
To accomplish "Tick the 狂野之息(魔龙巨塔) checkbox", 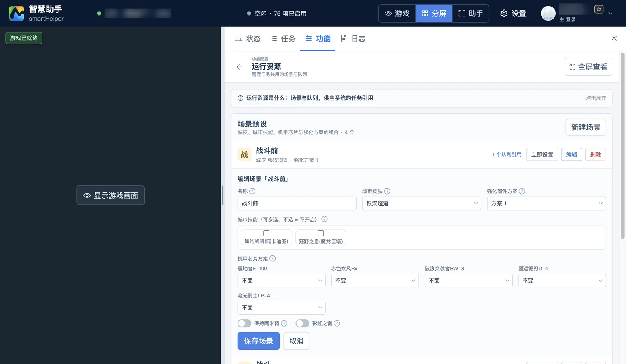I will (321, 233).
